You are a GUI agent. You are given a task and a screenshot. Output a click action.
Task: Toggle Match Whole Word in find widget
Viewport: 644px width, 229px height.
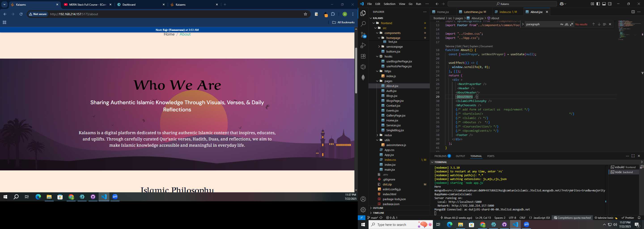(x=566, y=24)
